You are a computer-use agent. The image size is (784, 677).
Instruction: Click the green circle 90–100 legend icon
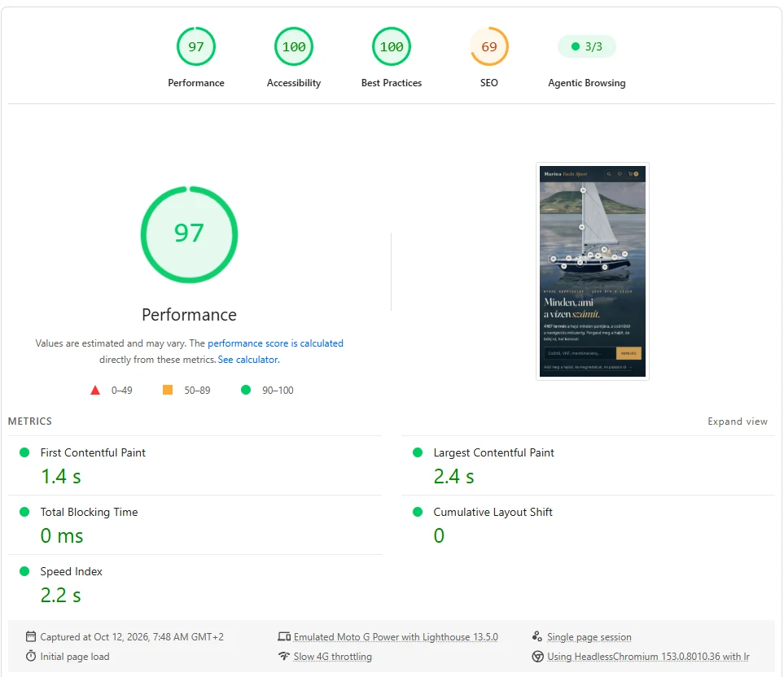coord(246,390)
